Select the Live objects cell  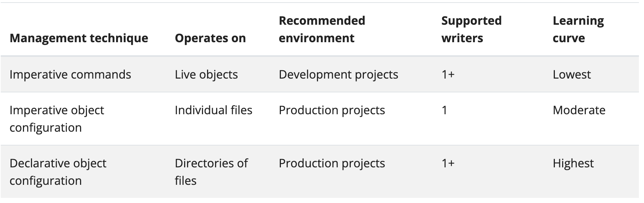pos(206,75)
